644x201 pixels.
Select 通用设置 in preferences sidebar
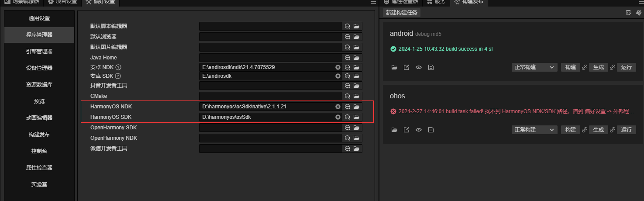[x=39, y=18]
